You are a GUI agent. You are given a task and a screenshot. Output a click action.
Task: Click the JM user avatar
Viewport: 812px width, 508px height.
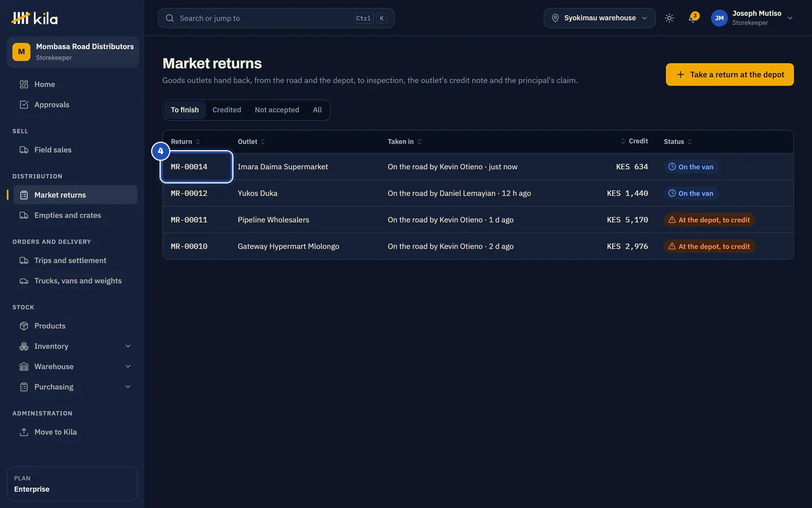[720, 18]
